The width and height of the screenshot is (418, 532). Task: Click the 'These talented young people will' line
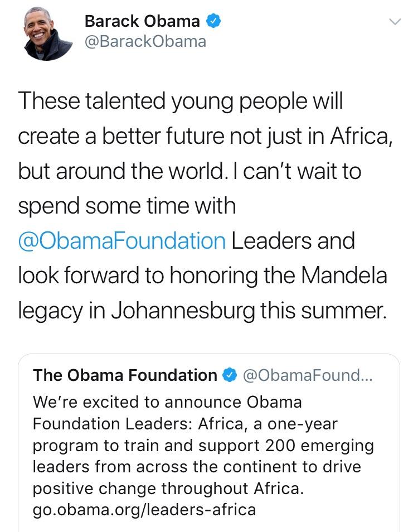[181, 101]
